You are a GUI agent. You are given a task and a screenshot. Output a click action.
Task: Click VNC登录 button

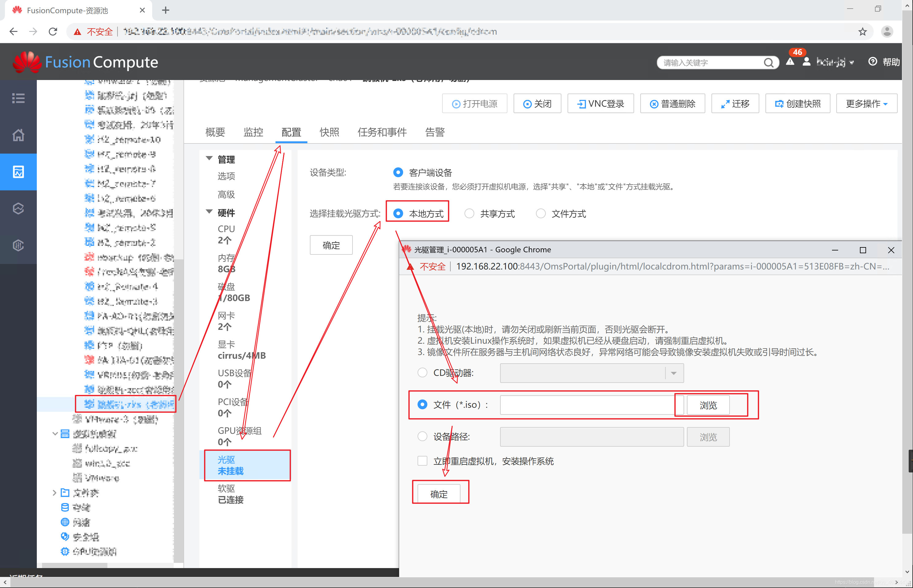tap(600, 104)
